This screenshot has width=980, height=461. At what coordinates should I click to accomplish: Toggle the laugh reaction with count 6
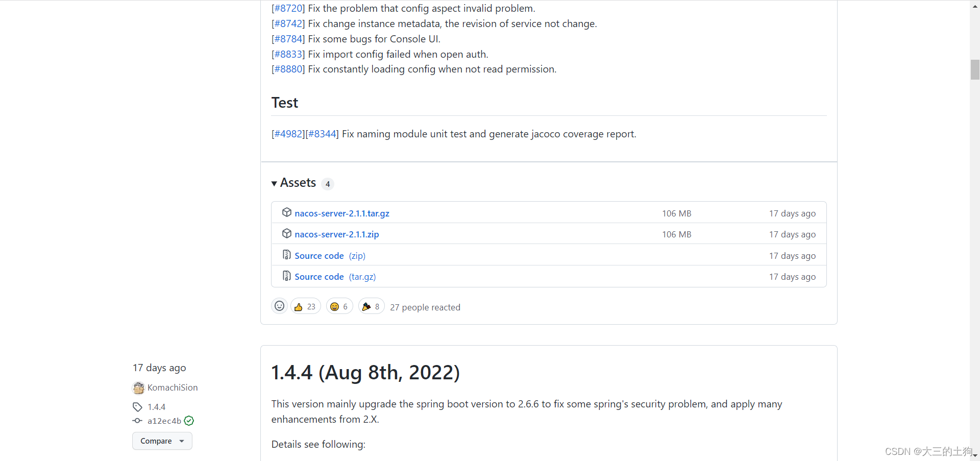pyautogui.click(x=339, y=306)
